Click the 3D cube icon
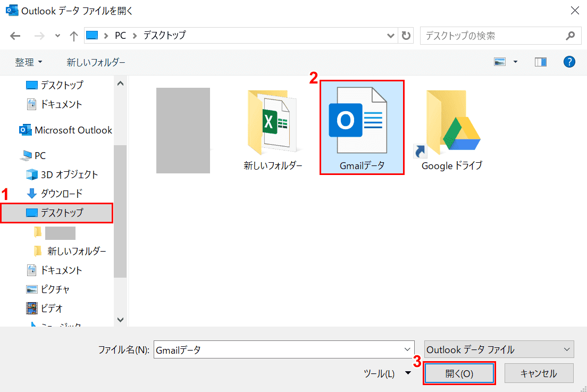The image size is (587, 392). click(32, 174)
